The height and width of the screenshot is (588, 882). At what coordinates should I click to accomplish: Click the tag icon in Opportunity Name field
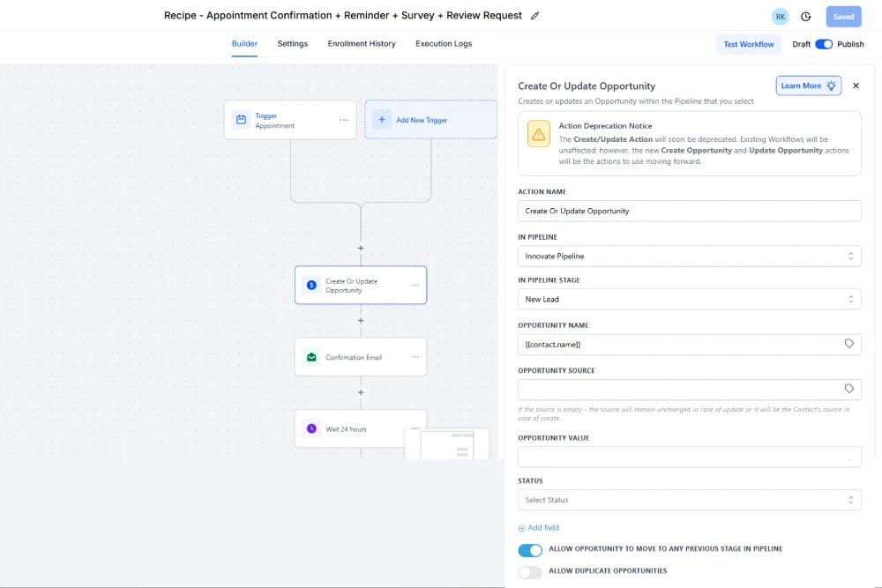click(x=849, y=344)
